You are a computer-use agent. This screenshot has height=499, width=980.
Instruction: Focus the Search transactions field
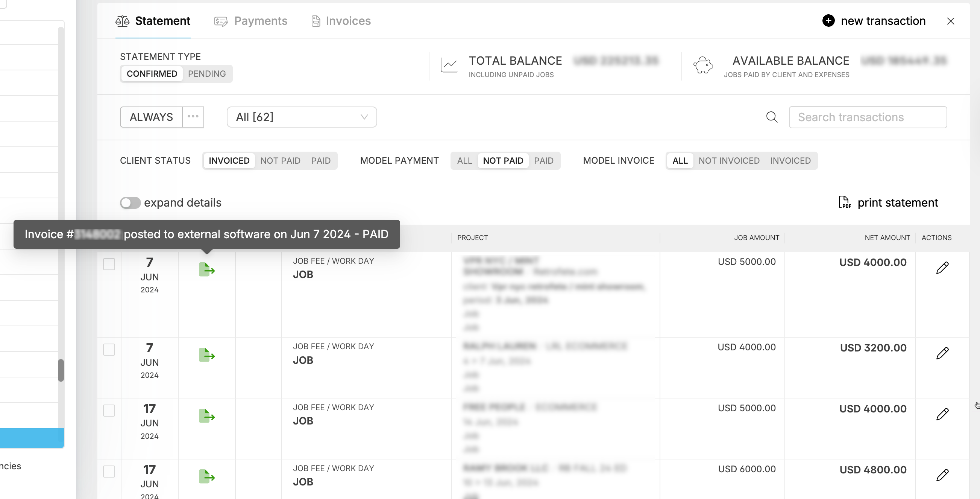point(868,117)
